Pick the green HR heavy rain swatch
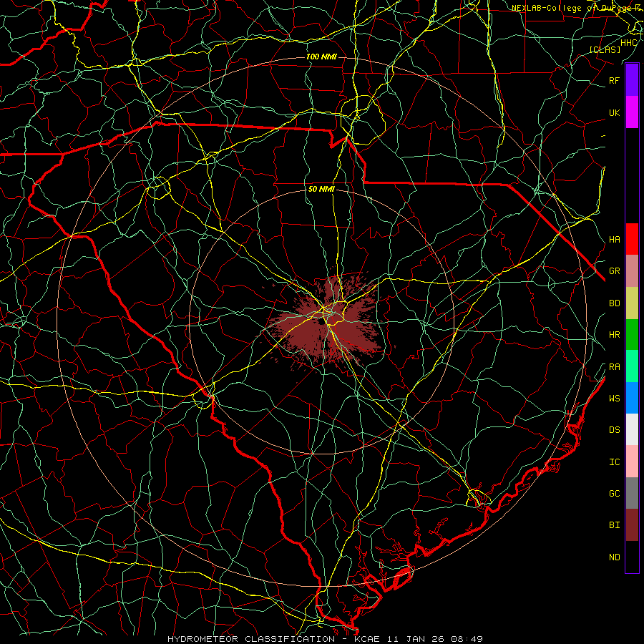 [632, 335]
